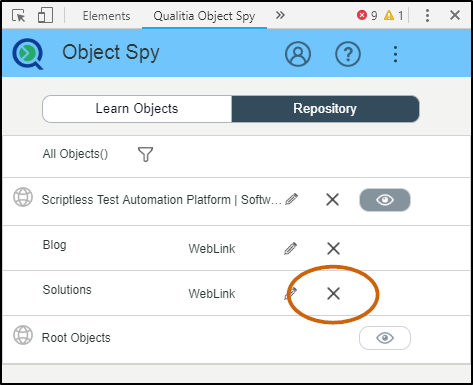Edit the Blog object with the pencil icon
Screen dimensions: 473x385
tap(290, 248)
